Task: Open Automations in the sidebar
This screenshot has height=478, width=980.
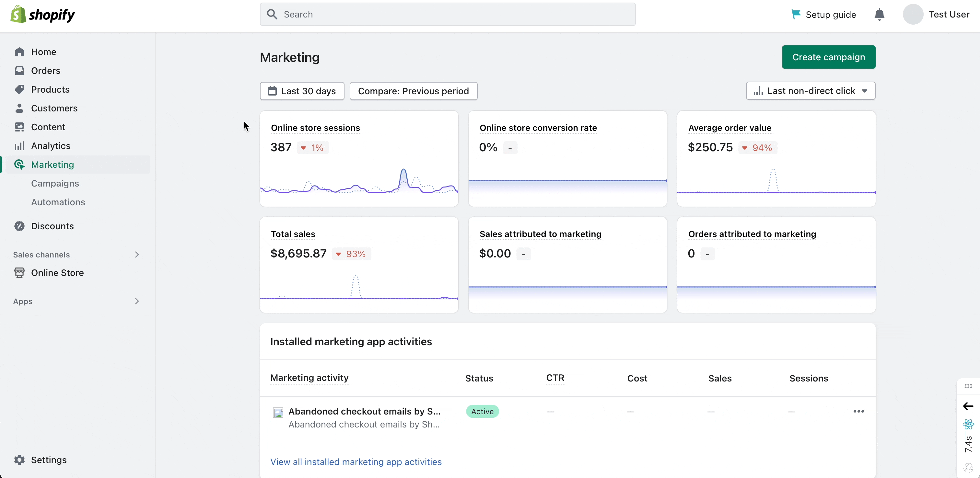Action: pyautogui.click(x=58, y=202)
